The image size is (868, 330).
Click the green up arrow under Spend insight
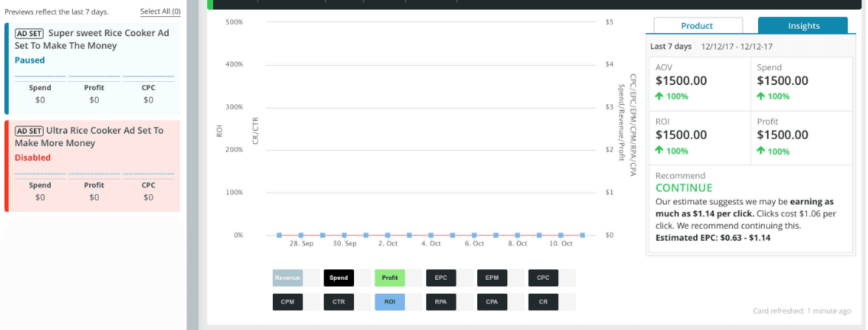[x=762, y=96]
